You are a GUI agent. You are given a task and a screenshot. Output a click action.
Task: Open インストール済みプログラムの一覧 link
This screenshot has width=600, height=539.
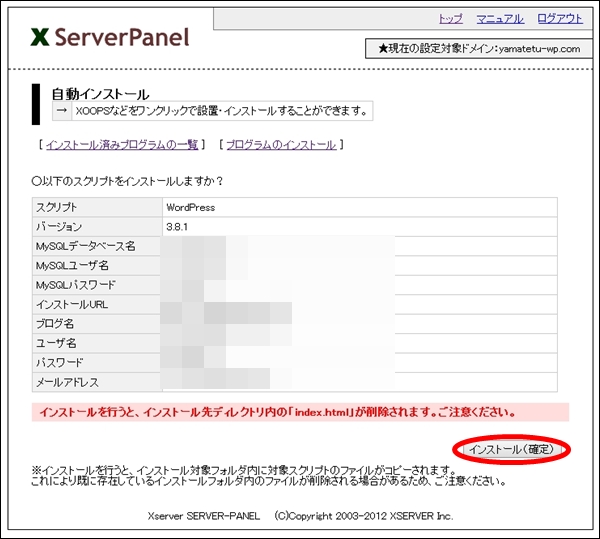click(x=122, y=145)
